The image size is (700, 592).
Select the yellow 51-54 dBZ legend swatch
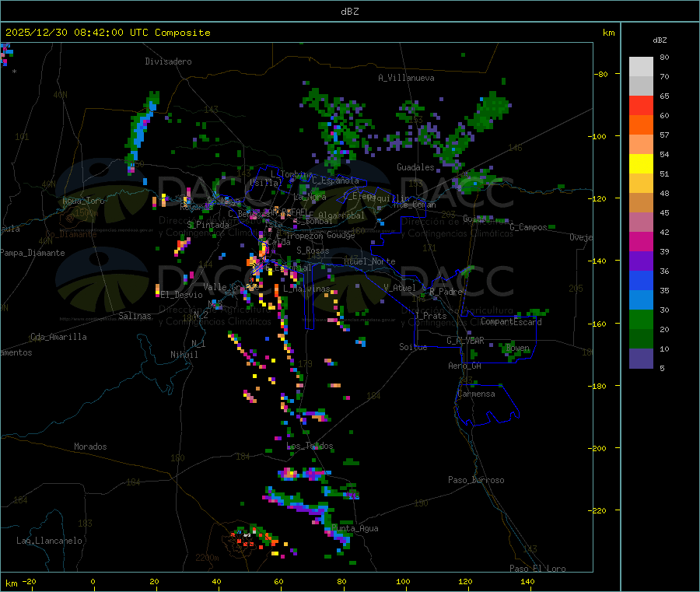[641, 164]
